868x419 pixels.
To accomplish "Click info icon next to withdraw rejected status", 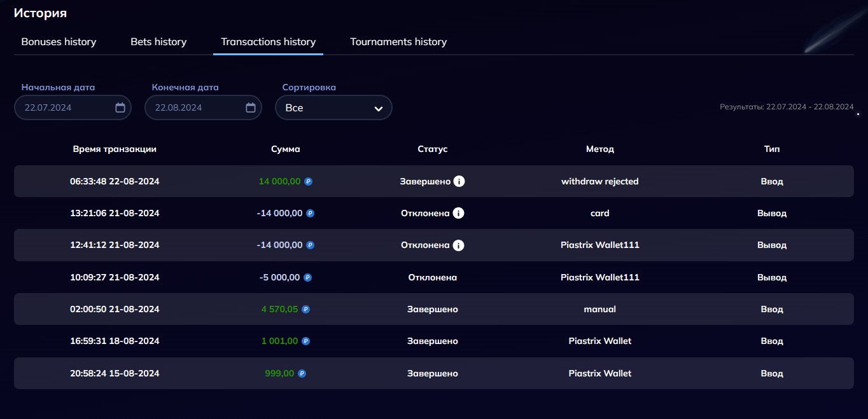I will pyautogui.click(x=459, y=181).
